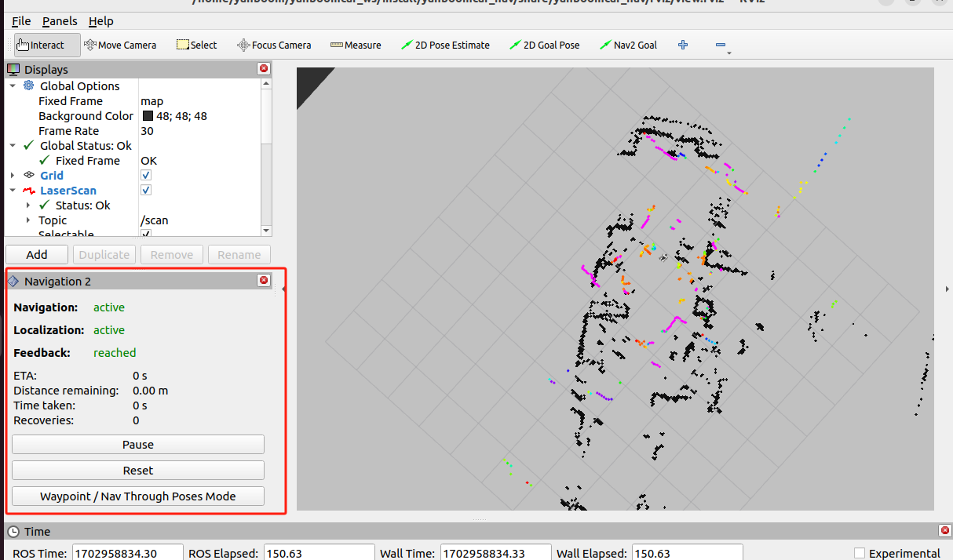Collapse the LaserScan display node

point(13,190)
